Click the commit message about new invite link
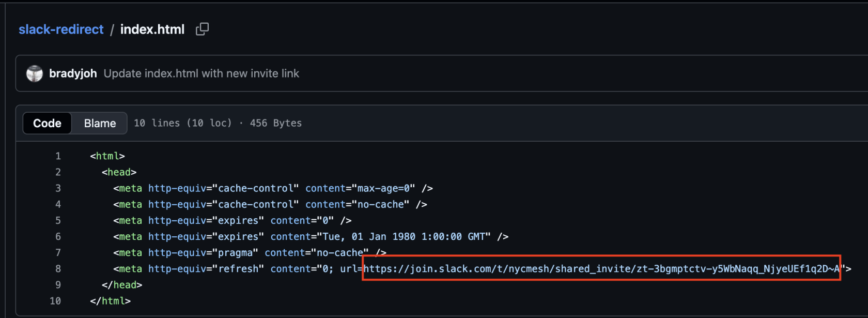 point(201,73)
